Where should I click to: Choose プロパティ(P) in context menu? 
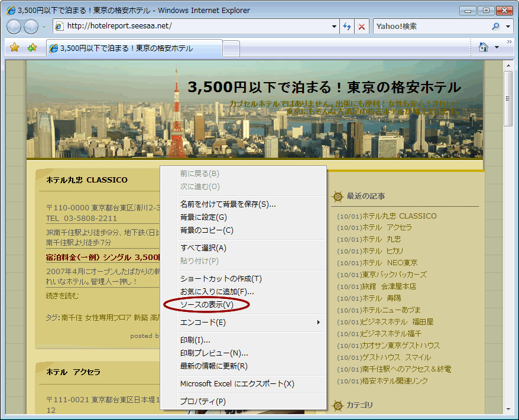(203, 402)
